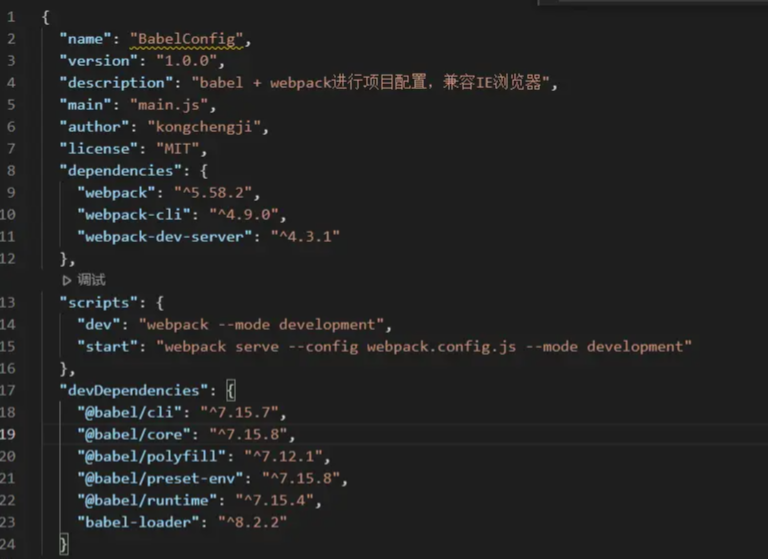Click the babel + webpack description string
Viewport: 768px width, 559px height.
click(x=370, y=82)
